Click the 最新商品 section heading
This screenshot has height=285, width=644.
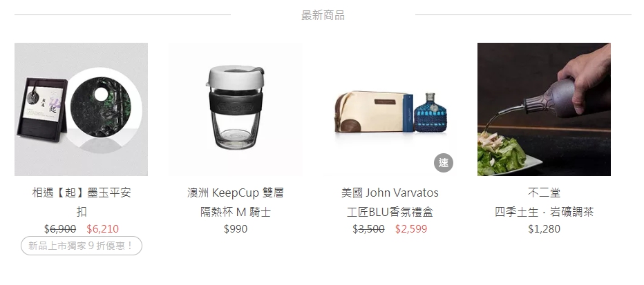click(323, 16)
